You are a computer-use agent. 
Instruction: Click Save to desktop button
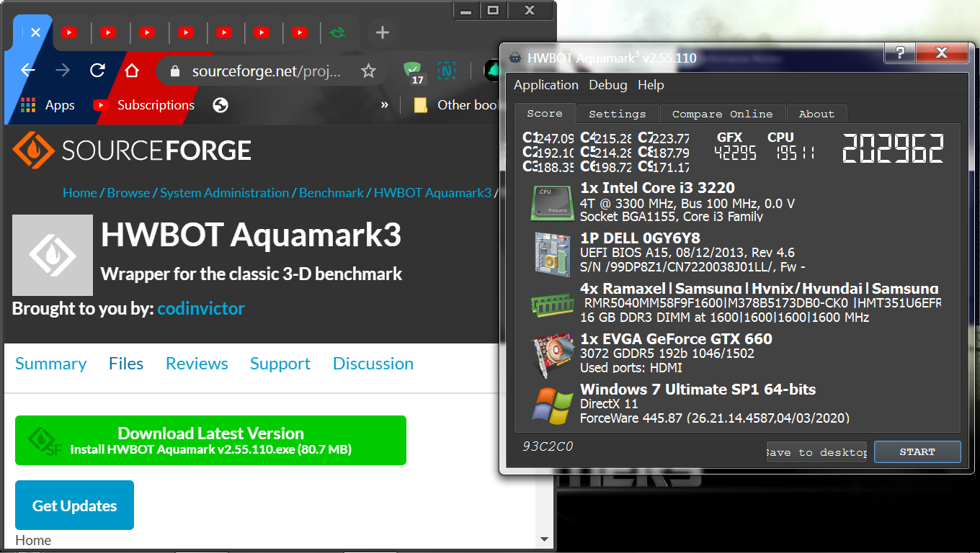pos(816,452)
